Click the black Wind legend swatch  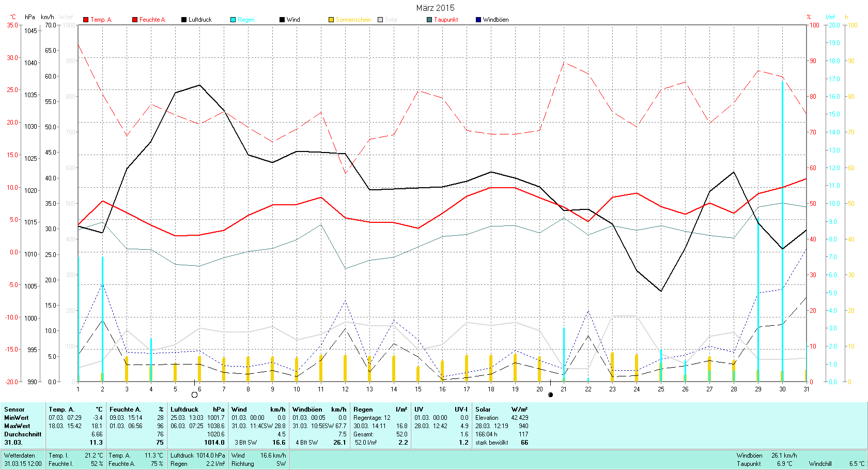(282, 20)
